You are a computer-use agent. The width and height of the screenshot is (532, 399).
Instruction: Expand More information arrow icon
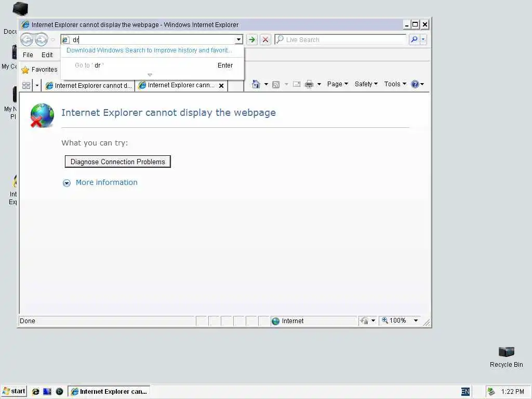(66, 183)
